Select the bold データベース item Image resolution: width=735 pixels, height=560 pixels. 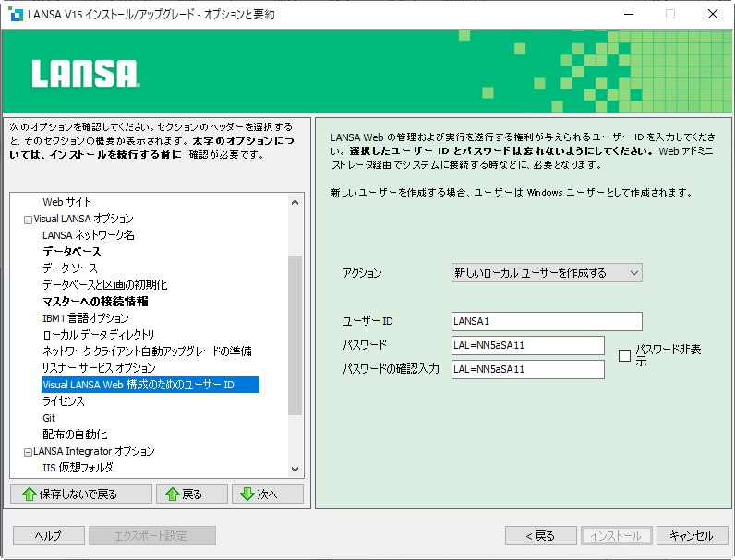point(72,252)
